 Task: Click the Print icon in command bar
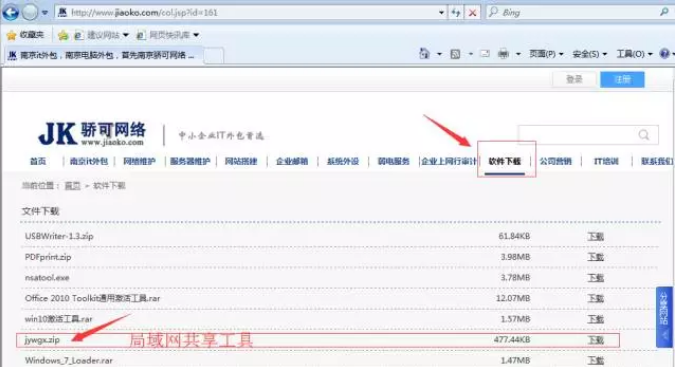coord(503,54)
